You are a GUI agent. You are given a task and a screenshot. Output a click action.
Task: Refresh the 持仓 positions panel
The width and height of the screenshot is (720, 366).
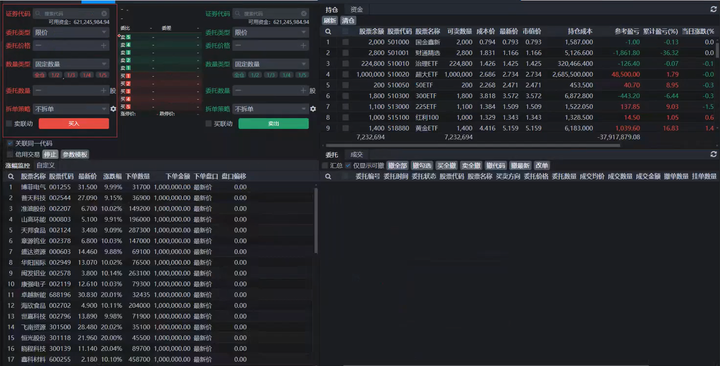coord(713,9)
